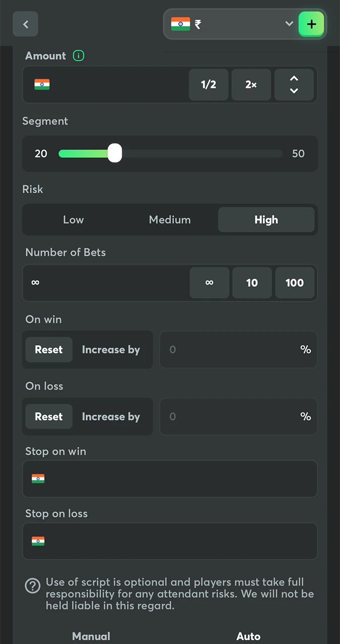The height and width of the screenshot is (644, 340).
Task: Click the rupee currency icon in top selector
Action: coord(196,24)
